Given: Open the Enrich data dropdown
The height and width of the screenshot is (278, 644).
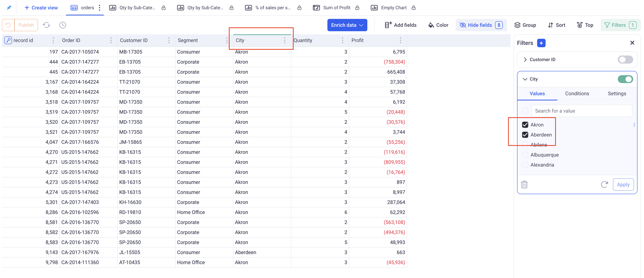Looking at the screenshot, I should pyautogui.click(x=347, y=25).
